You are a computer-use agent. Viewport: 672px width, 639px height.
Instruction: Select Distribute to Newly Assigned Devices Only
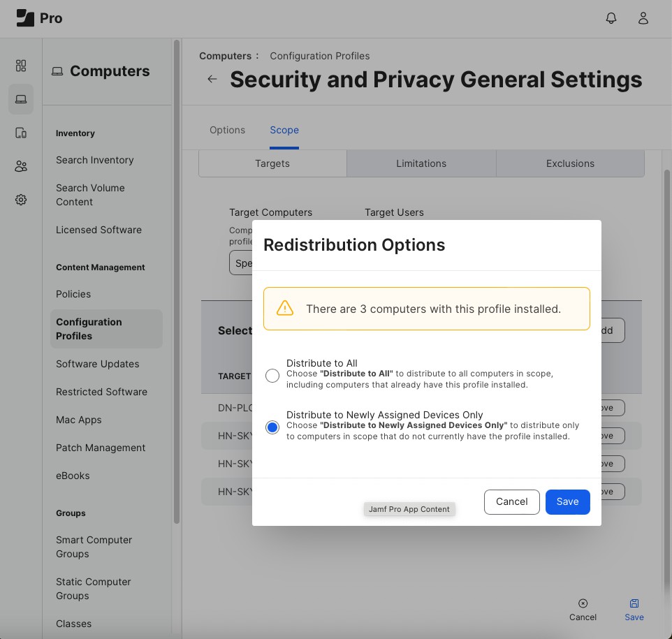tap(272, 427)
